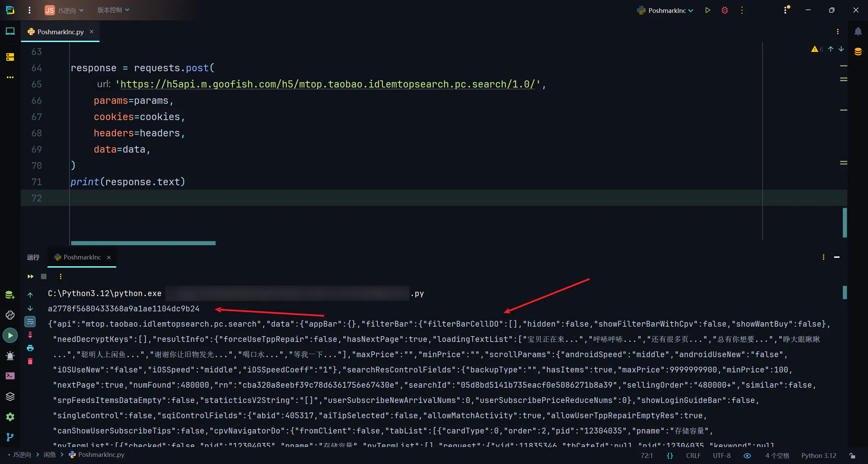Image resolution: width=868 pixels, height=464 pixels.
Task: Start debugging with the bug icon
Action: pyautogui.click(x=724, y=10)
